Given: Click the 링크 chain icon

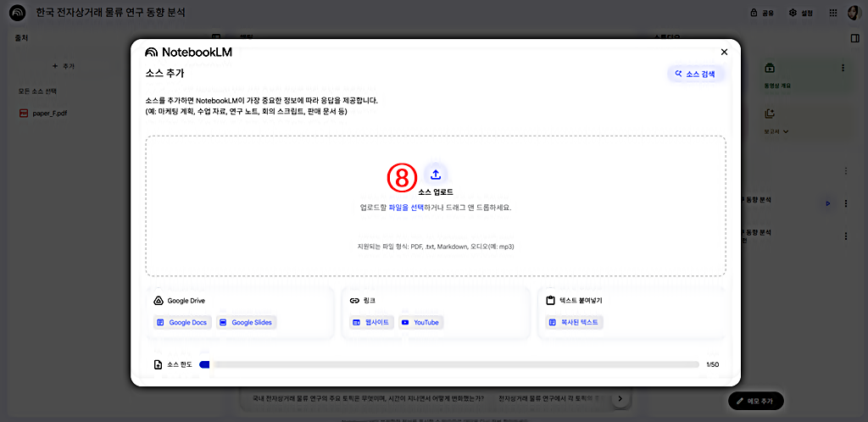Looking at the screenshot, I should click(x=354, y=301).
